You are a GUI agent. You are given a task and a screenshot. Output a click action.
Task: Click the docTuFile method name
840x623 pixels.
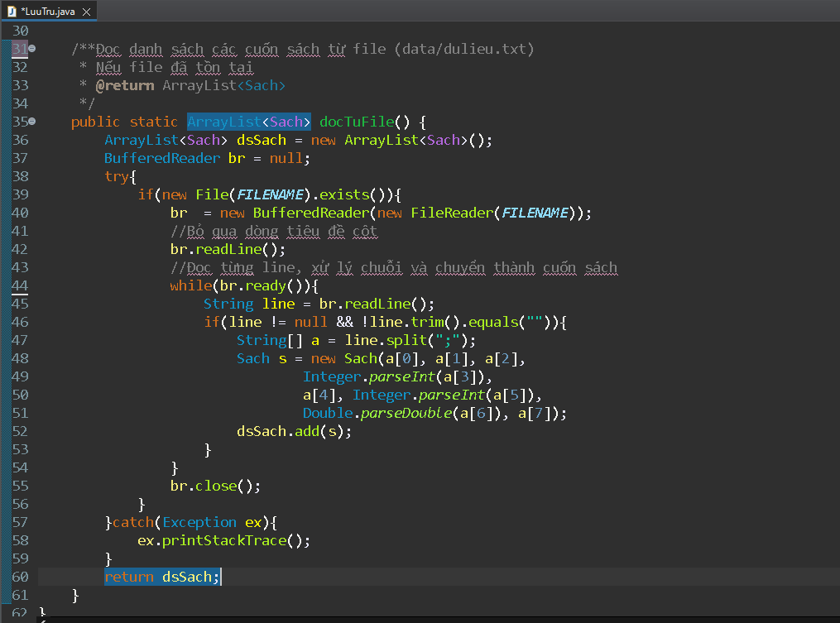[360, 122]
